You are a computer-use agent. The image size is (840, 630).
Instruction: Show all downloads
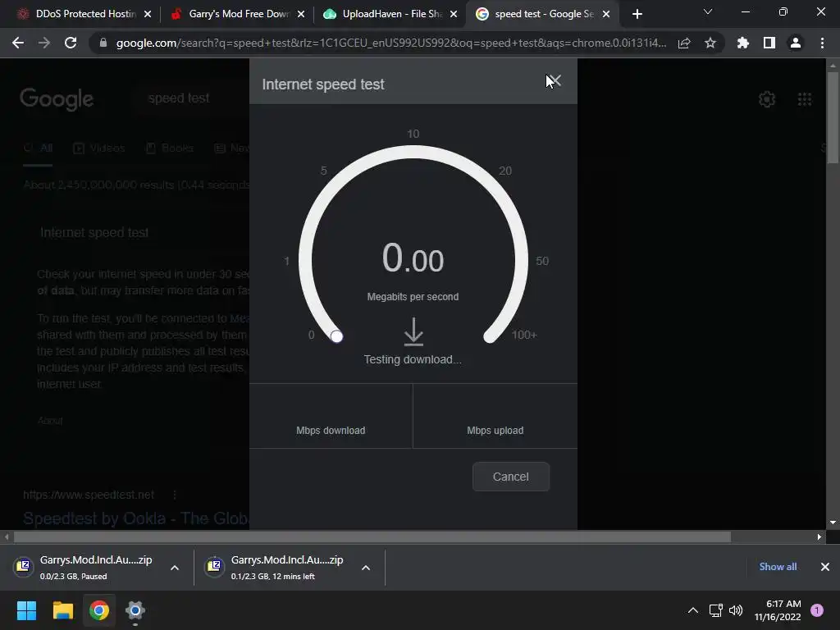point(778,566)
